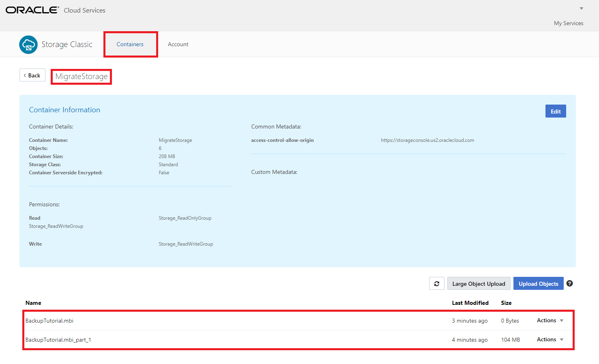
Task: Click the Large Object Upload button
Action: [479, 283]
